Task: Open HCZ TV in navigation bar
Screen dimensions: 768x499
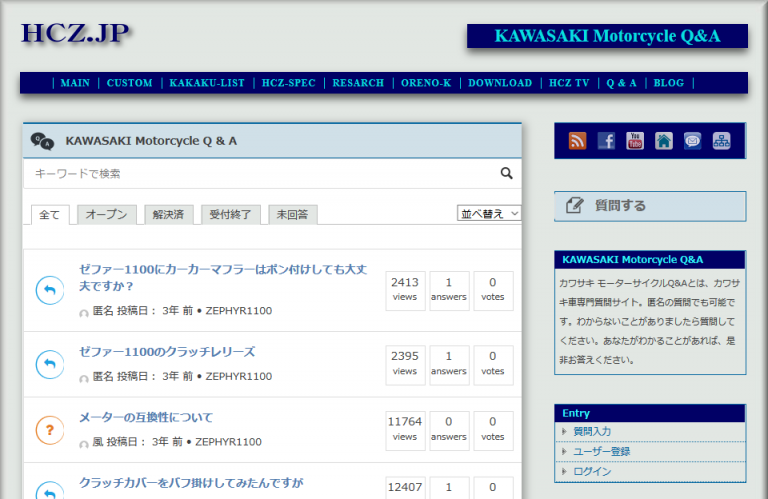Action: [x=569, y=83]
